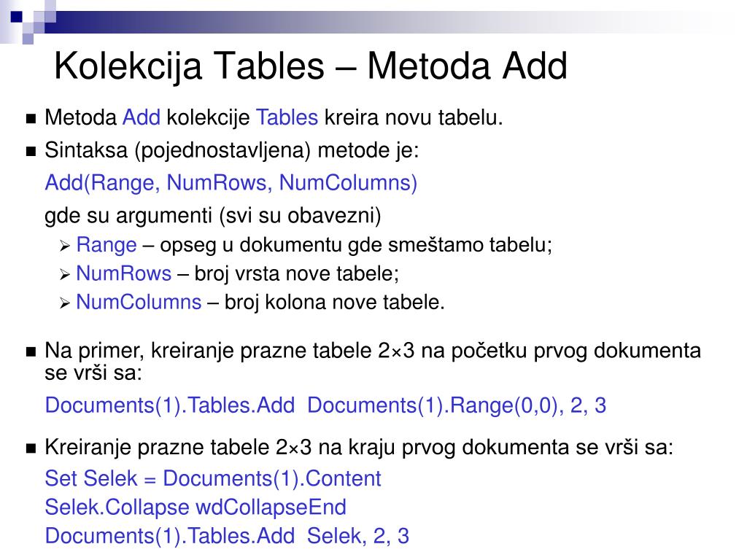Select the bullet before Sintaksa line
The image size is (747, 560).
[31, 152]
